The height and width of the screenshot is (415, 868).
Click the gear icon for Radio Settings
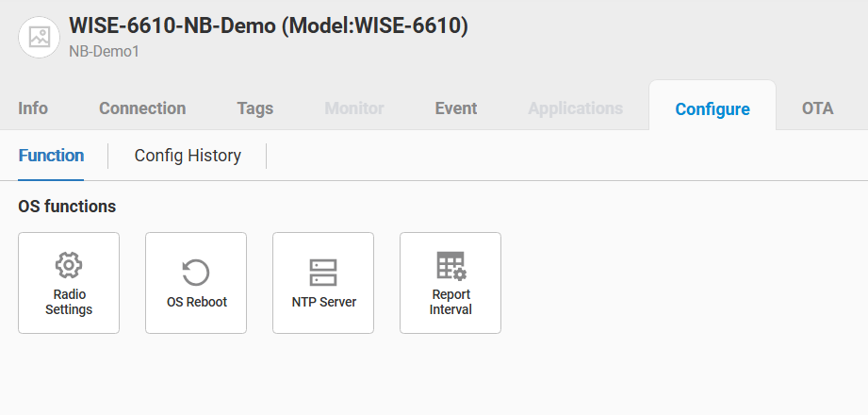(x=69, y=265)
